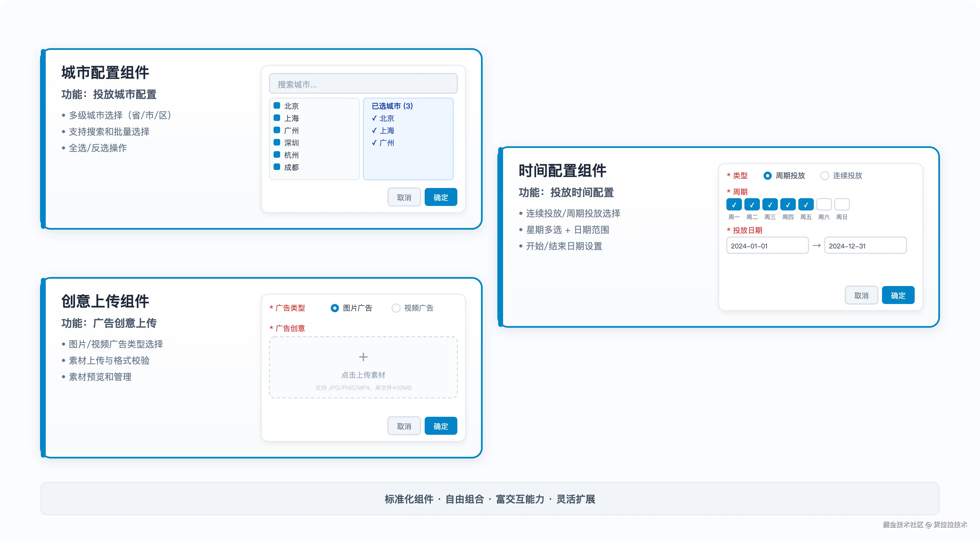Cancel the city configuration dialog
Viewport: 980px width, 541px height.
point(404,197)
